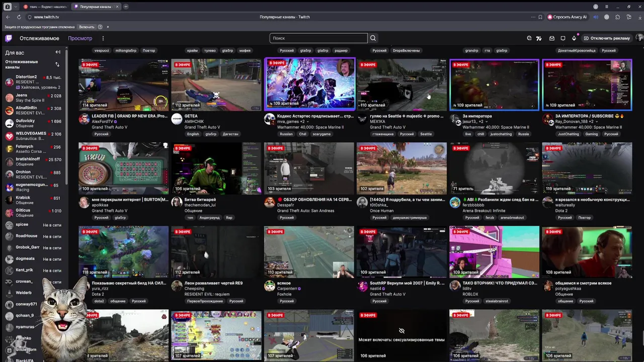Click the Дагестан tag under GETEA
The height and width of the screenshot is (362, 644).
230,134
